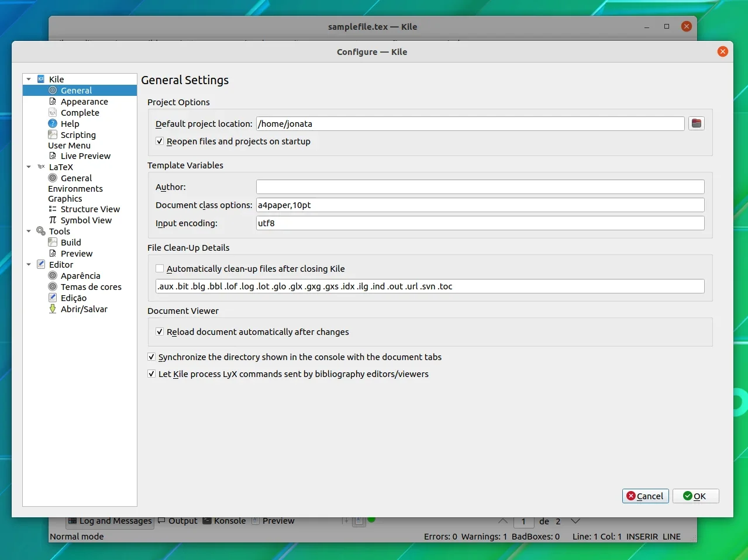Click into the Author field
748x560 pixels.
pyautogui.click(x=480, y=187)
